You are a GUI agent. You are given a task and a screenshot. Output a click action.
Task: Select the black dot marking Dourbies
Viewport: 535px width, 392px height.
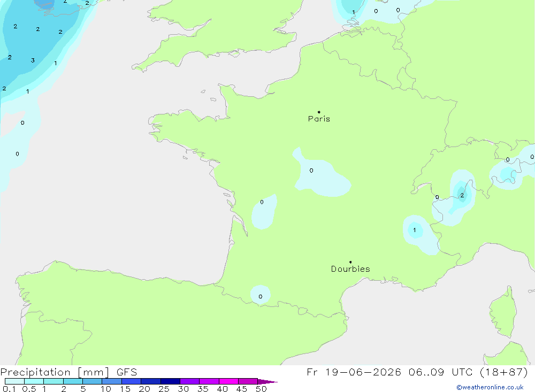350,262
